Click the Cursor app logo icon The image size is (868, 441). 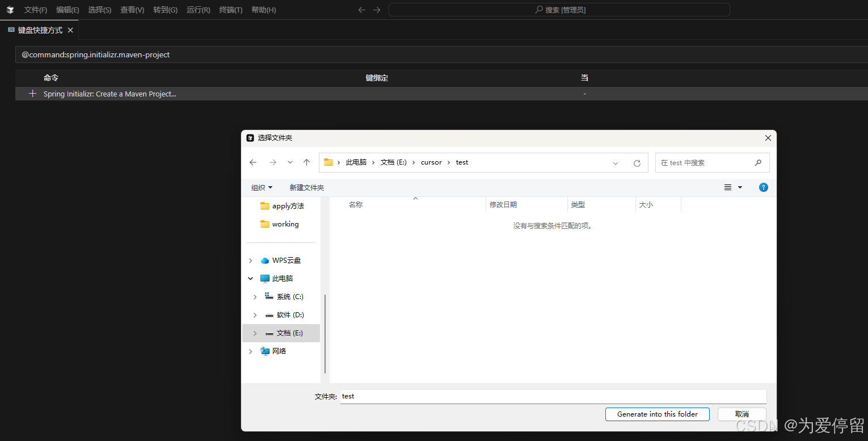tap(10, 10)
